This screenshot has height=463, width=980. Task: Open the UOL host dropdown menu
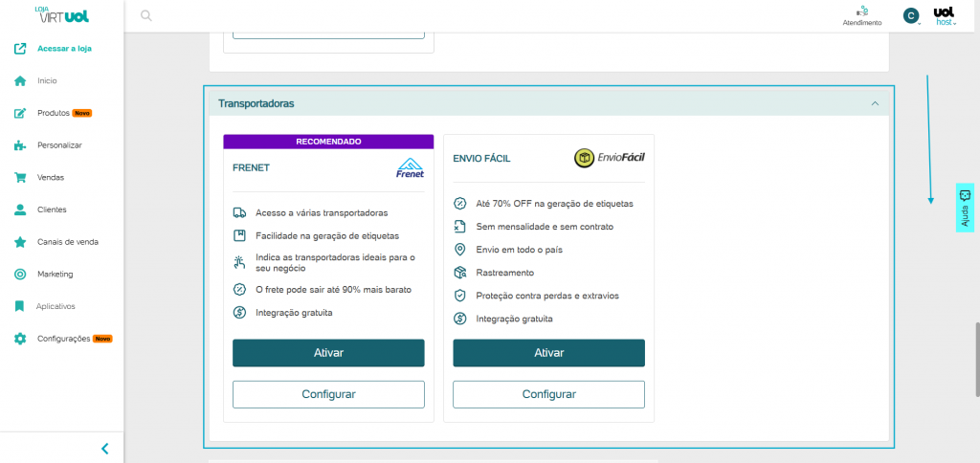944,15
